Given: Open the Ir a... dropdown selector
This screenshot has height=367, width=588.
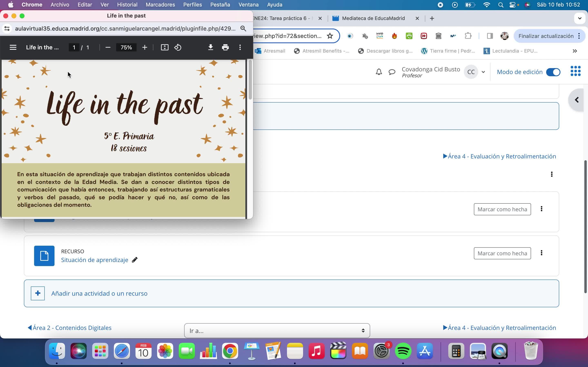Looking at the screenshot, I should coord(277,331).
